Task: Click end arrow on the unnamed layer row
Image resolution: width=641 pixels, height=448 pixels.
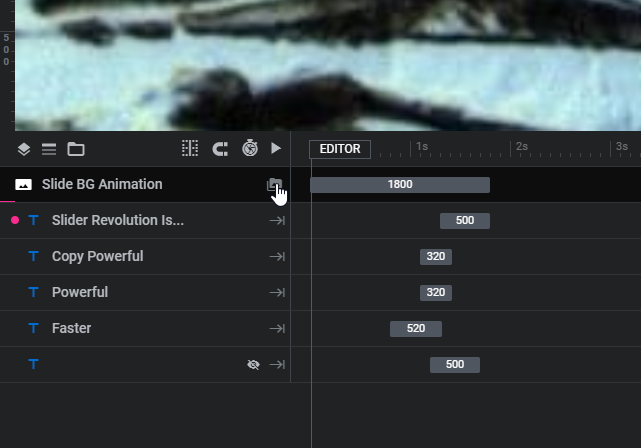Action: click(x=277, y=365)
